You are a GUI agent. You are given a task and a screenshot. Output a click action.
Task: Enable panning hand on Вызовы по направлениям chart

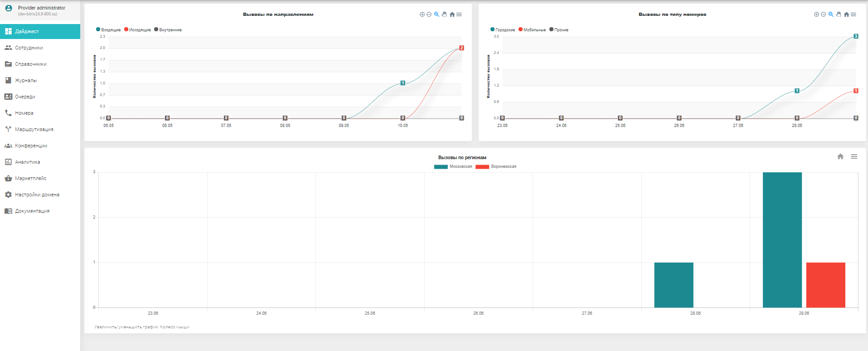(444, 15)
